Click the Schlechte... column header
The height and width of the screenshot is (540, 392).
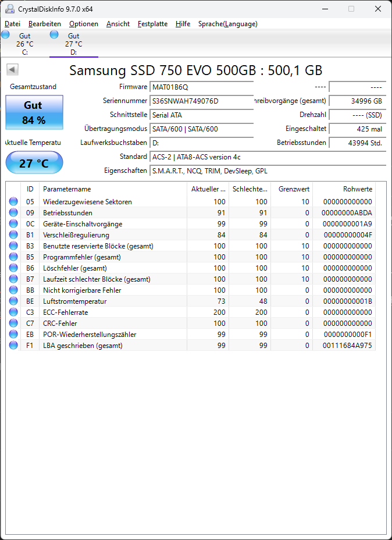click(x=250, y=189)
